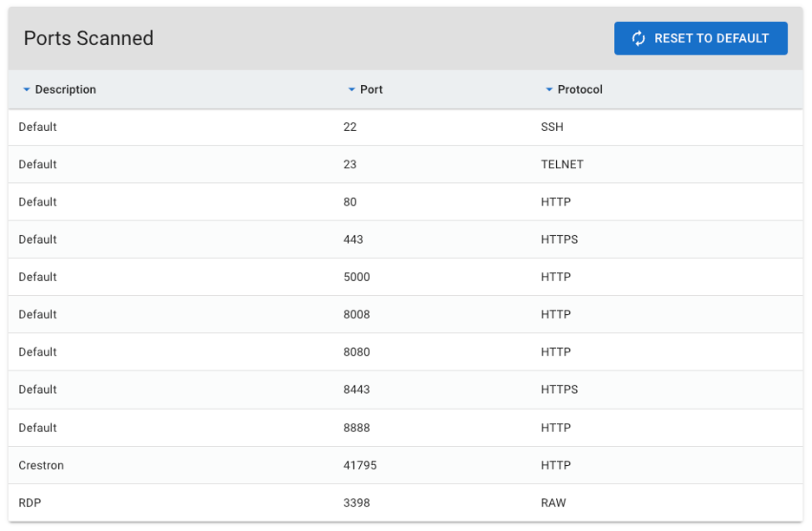Click the HTTPS protocol for port 8443

(x=559, y=390)
